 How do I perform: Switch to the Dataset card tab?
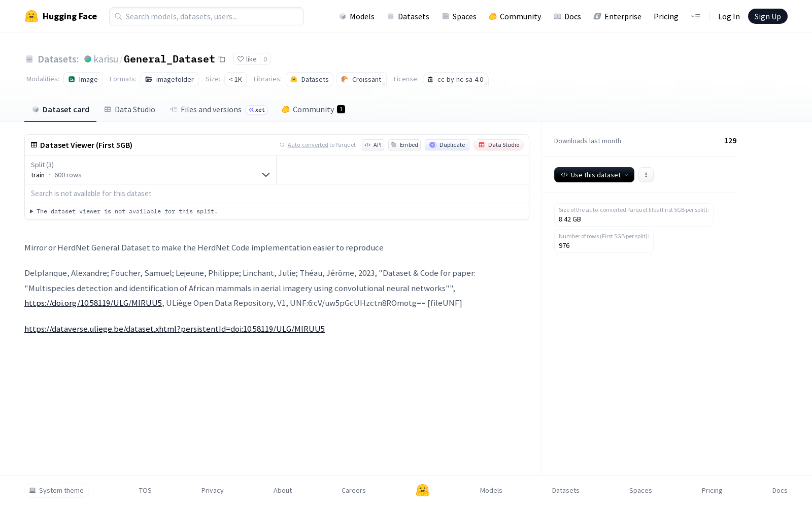[x=60, y=109]
